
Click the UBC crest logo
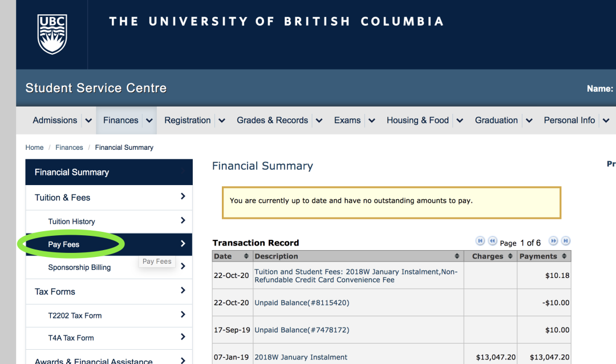[x=52, y=34]
